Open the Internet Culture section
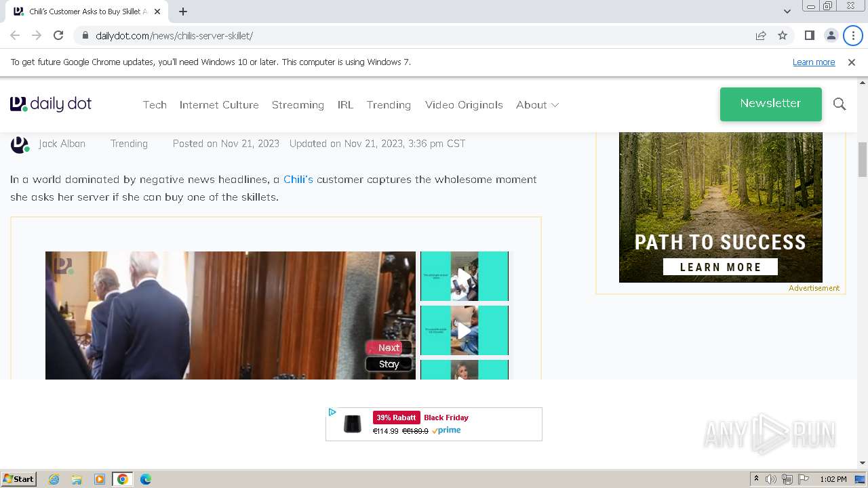Image resolution: width=868 pixels, height=488 pixels. (x=219, y=104)
